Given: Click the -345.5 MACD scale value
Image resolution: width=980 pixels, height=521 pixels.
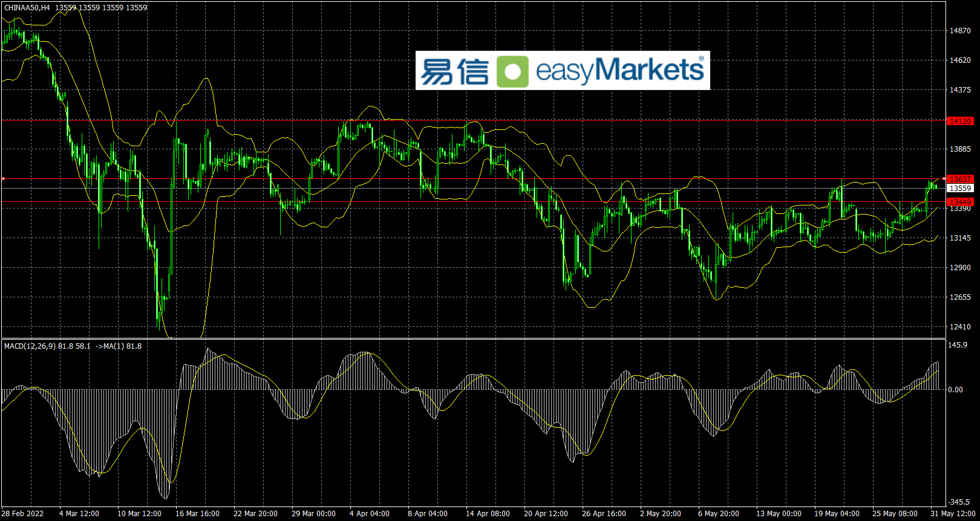Looking at the screenshot, I should point(959,502).
